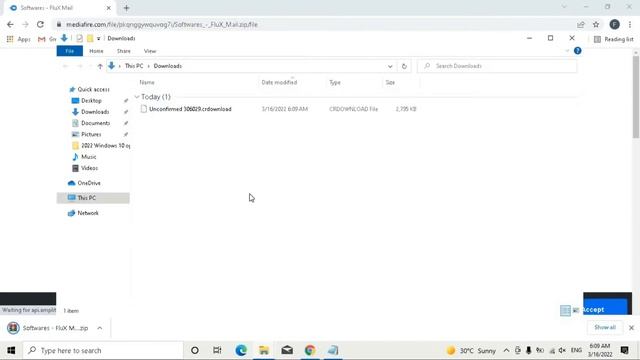
Task: Open Downloads in the sidebar
Action: pyautogui.click(x=95, y=112)
